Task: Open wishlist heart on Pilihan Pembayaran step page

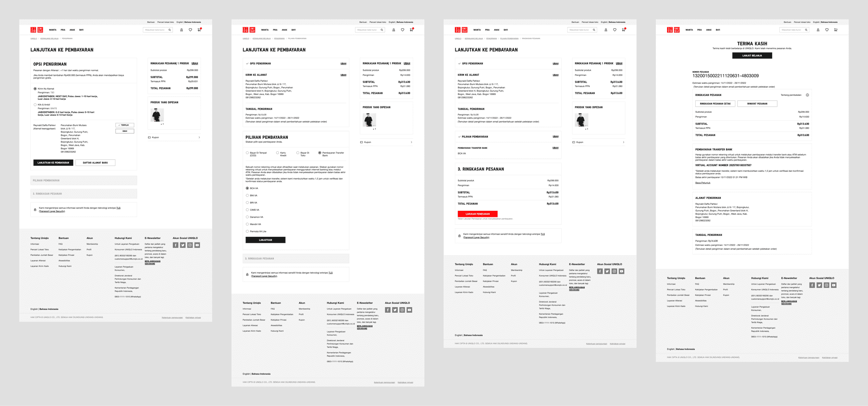Action: point(402,30)
